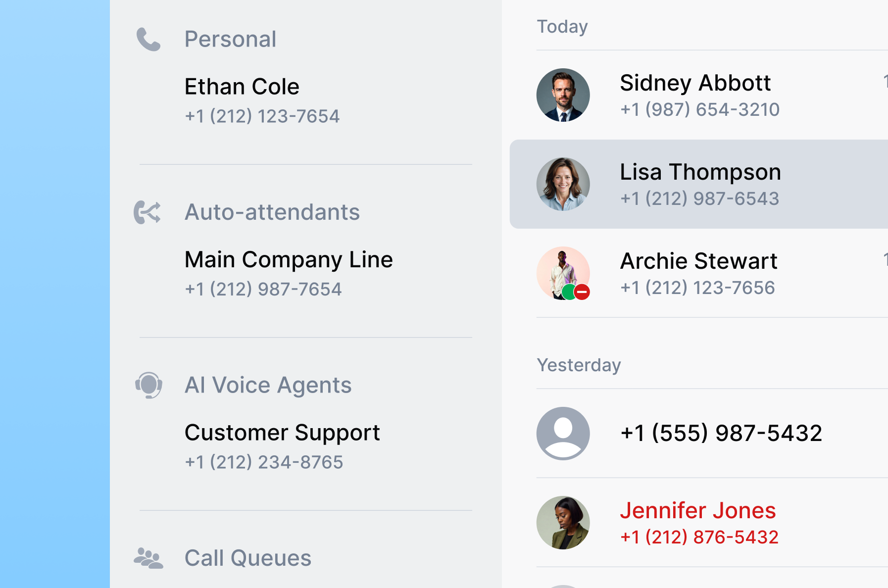Image resolution: width=888 pixels, height=588 pixels.
Task: Click the green availability indicator on Archie Stewart
Action: click(568, 292)
